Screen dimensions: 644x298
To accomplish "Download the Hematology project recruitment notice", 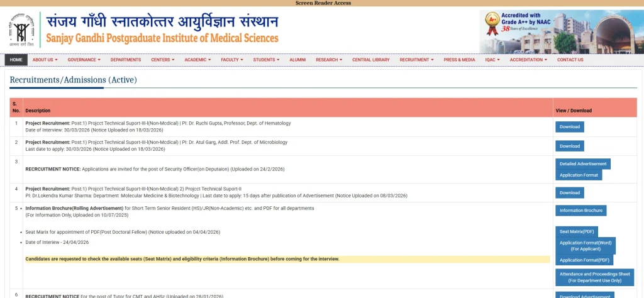I will click(x=569, y=127).
